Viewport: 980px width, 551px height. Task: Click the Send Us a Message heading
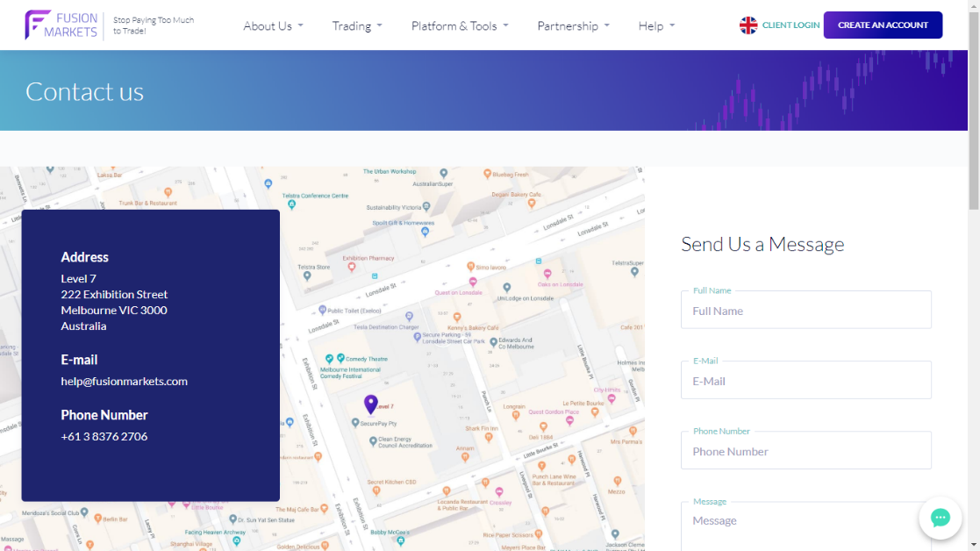click(762, 244)
